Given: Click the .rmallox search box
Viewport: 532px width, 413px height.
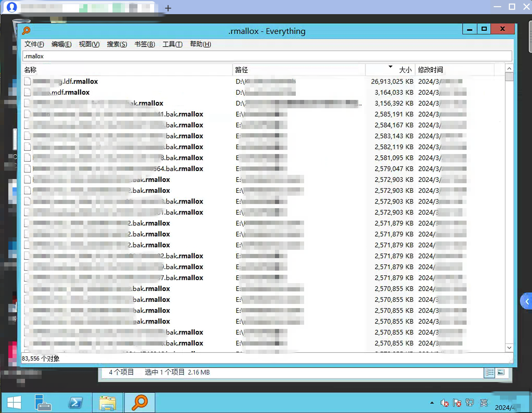Looking at the screenshot, I should tap(267, 56).
